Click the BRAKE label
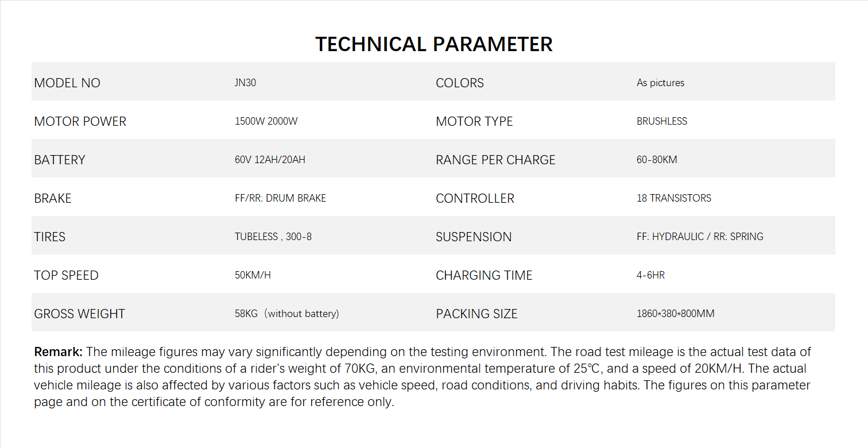This screenshot has height=448, width=868. (53, 198)
